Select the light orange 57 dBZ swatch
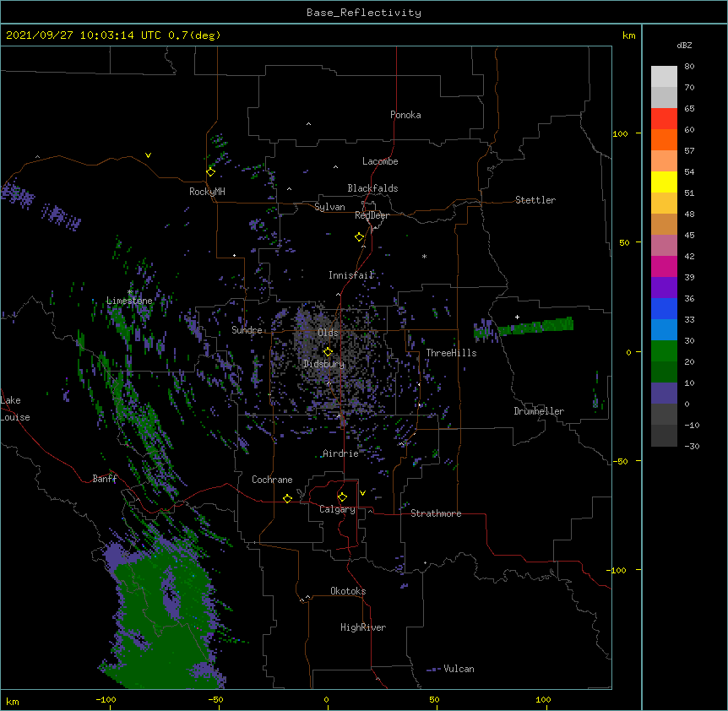 (664, 161)
